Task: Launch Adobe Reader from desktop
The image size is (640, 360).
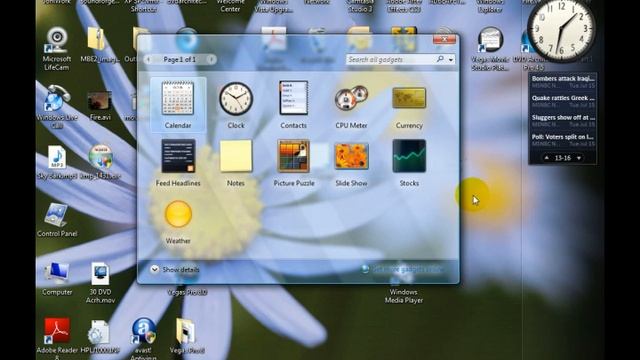Action: tap(57, 338)
